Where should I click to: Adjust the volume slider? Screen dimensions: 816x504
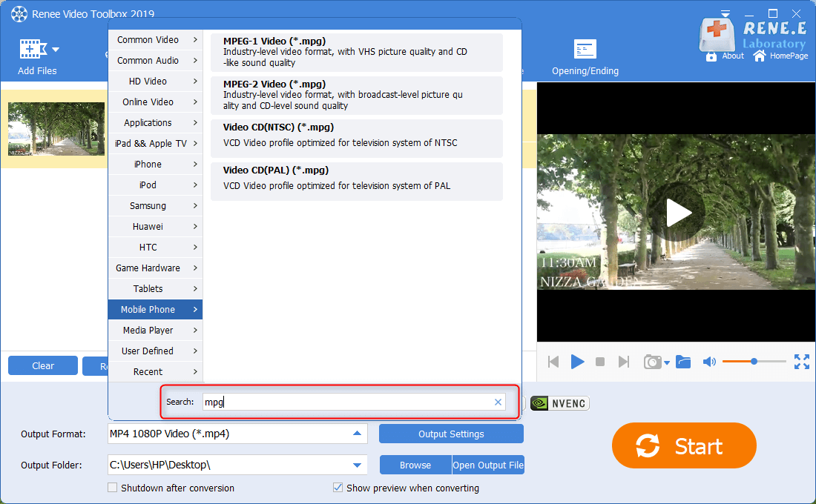click(x=754, y=362)
